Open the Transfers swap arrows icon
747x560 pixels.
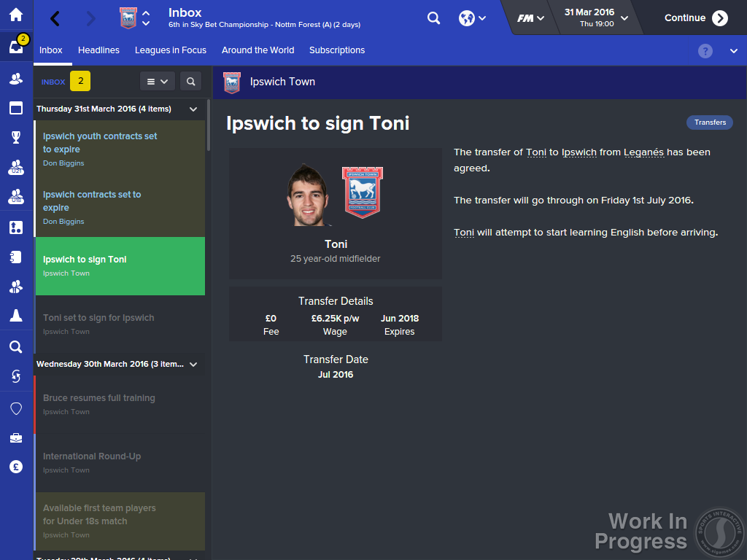[x=16, y=376]
